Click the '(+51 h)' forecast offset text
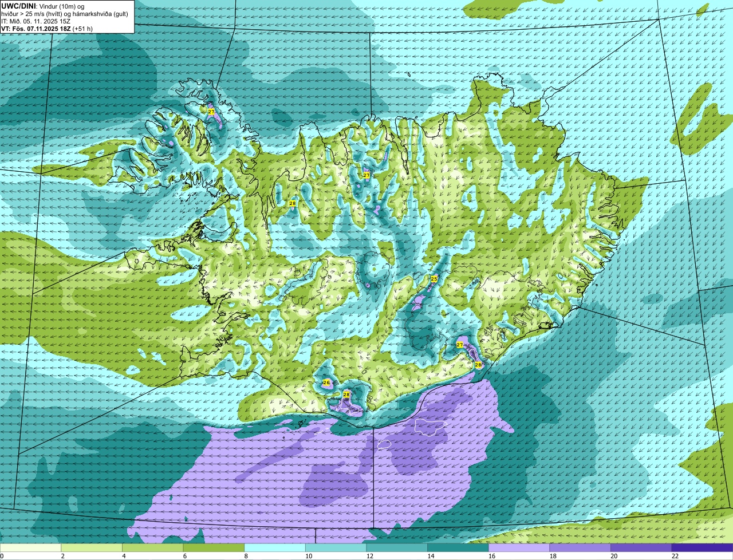The image size is (733, 560). [x=82, y=29]
